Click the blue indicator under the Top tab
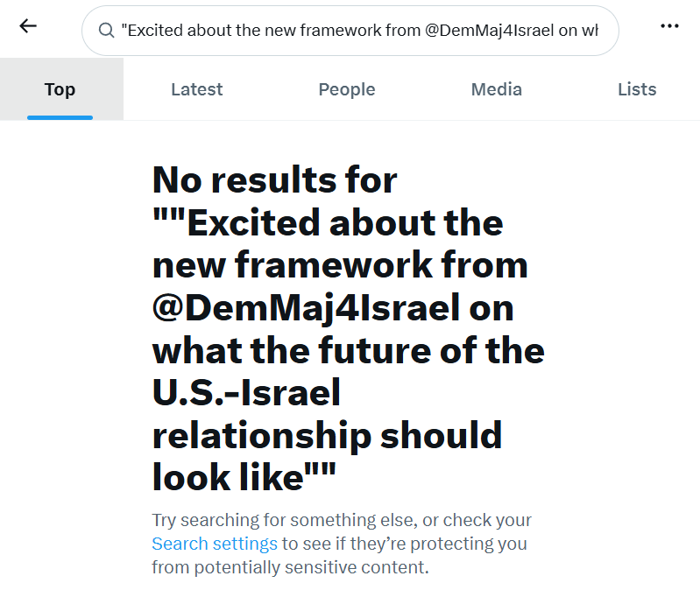Image resolution: width=700 pixels, height=597 pixels. click(x=60, y=118)
